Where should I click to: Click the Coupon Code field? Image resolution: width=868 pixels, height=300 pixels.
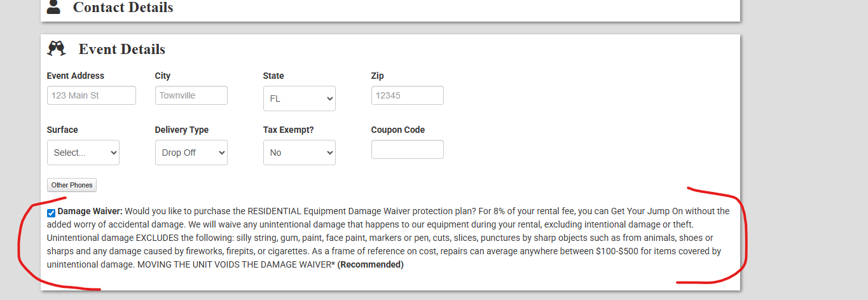click(x=407, y=149)
